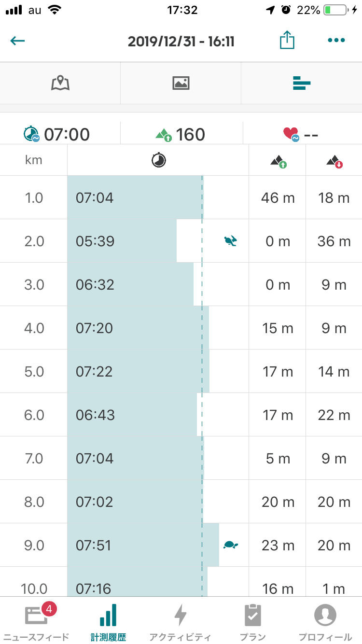Tap the rabbit fastest-lap icon
Image resolution: width=362 pixels, height=644 pixels.
tap(231, 240)
